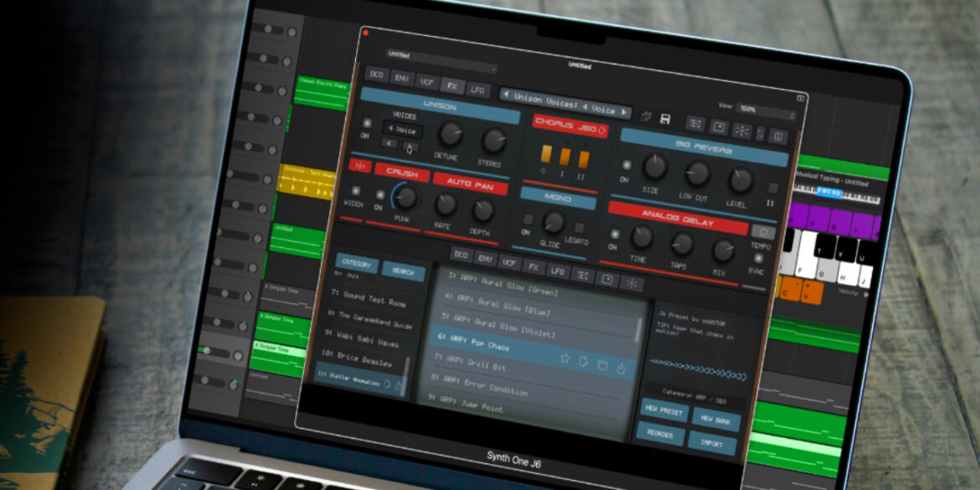Screen dimensions: 980x490
Task: Click the Mono Glide knob
Action: point(553,222)
